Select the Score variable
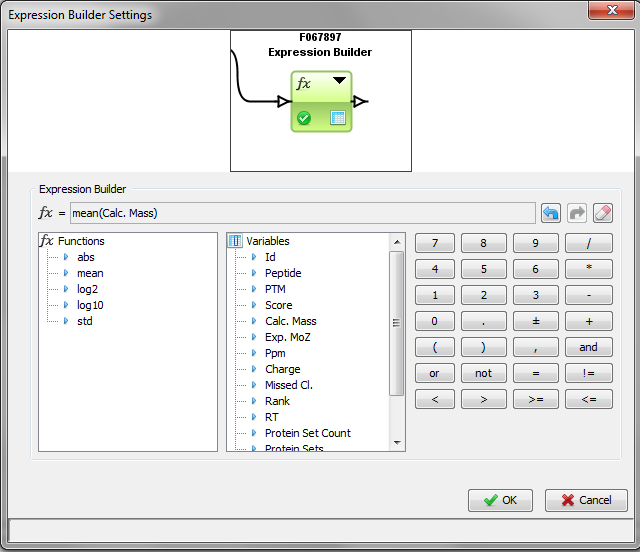 [x=279, y=305]
